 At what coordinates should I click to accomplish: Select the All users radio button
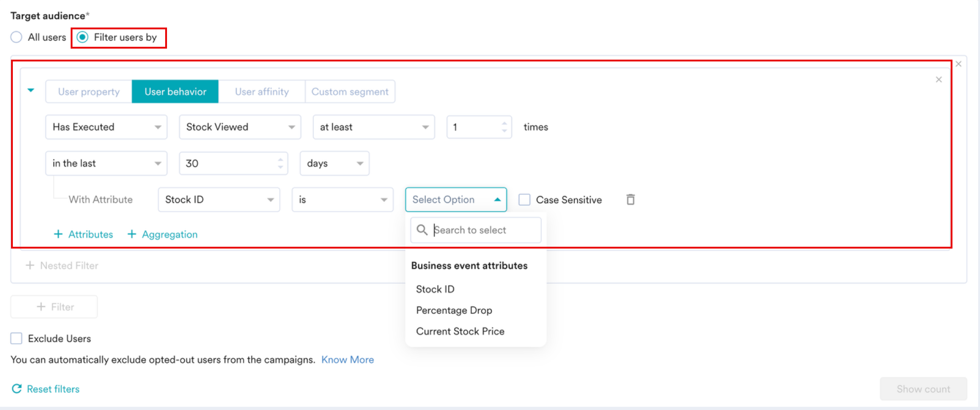[x=17, y=37]
